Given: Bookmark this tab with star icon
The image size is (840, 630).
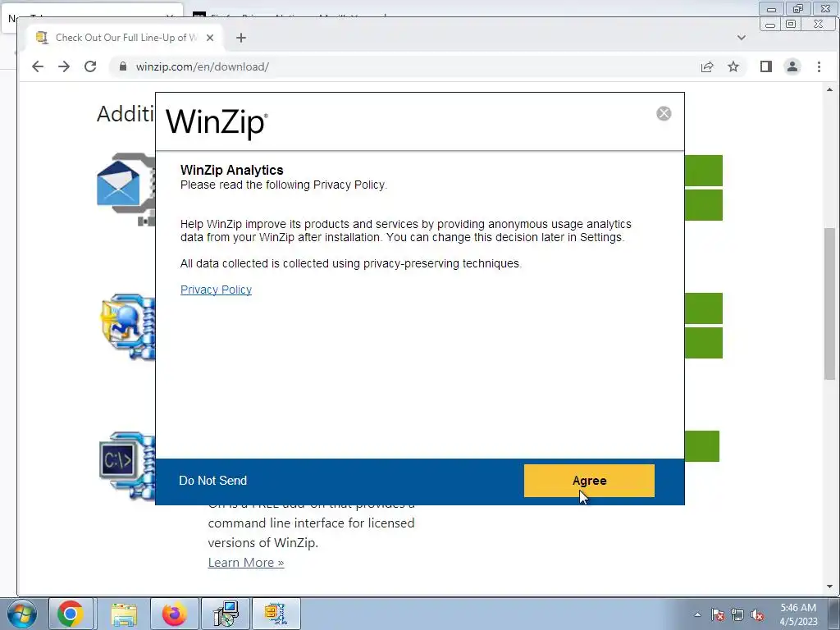Looking at the screenshot, I should tap(733, 66).
